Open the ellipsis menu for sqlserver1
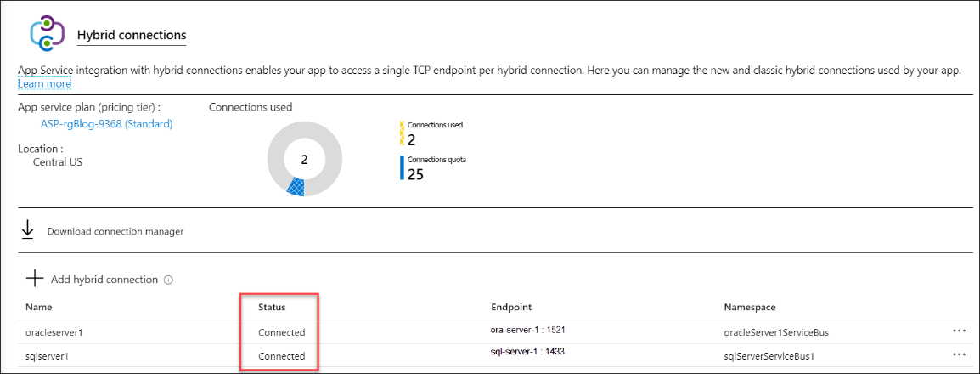 [960, 355]
